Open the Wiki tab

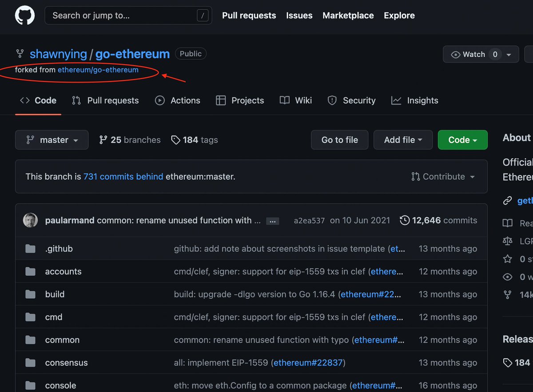click(x=296, y=100)
